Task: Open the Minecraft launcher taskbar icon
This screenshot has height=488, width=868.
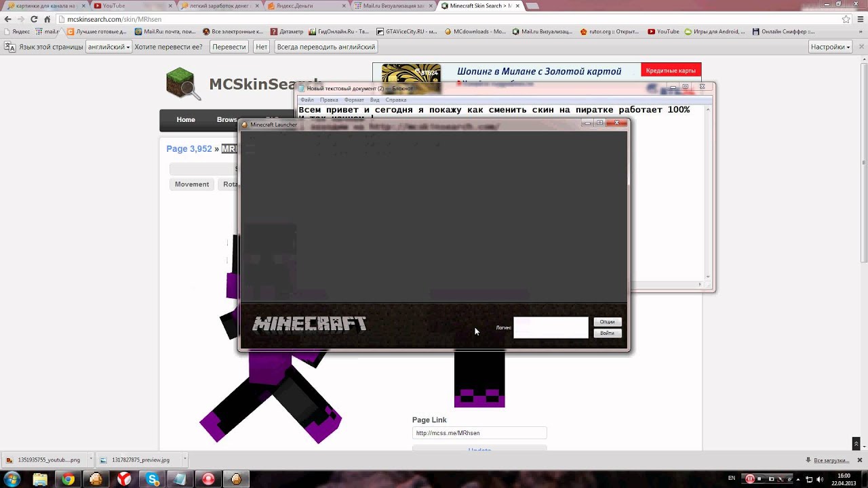Action: point(236,479)
